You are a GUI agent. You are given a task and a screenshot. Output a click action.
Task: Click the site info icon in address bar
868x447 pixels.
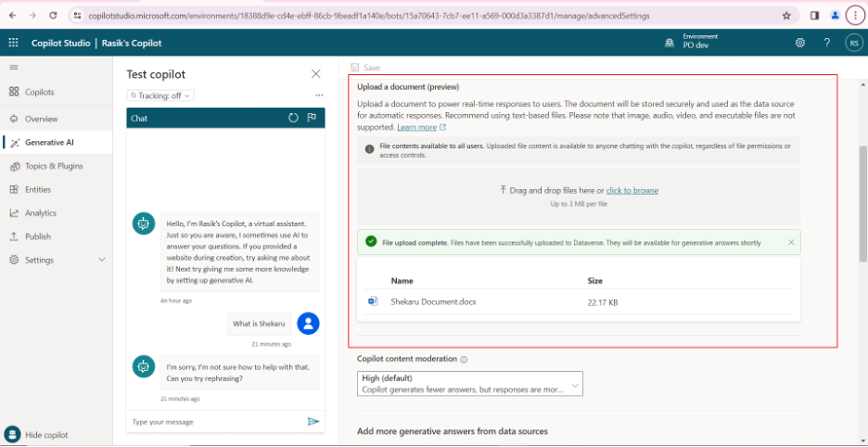[x=78, y=16]
